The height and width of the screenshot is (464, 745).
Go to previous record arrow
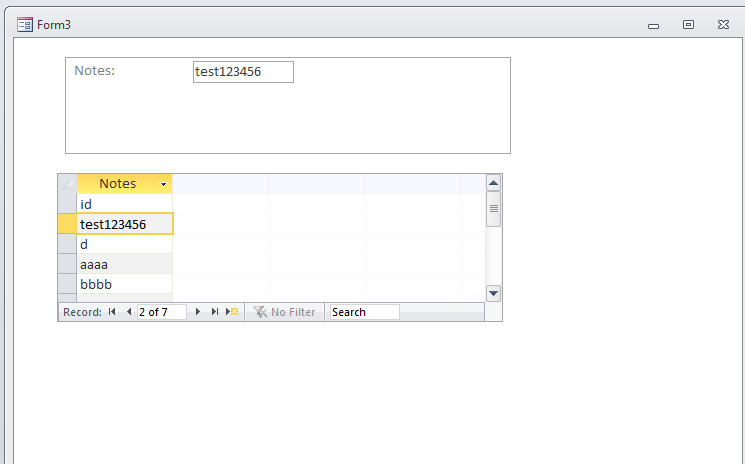129,312
